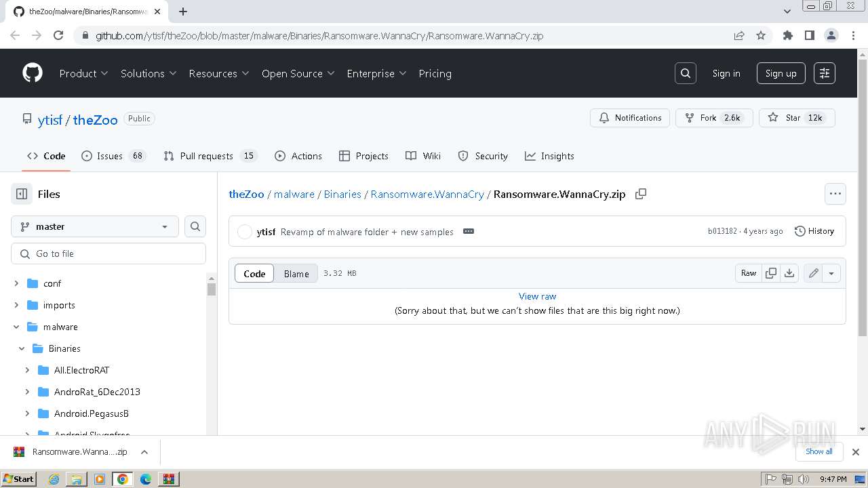The width and height of the screenshot is (868, 488).
Task: Open the Wiki tab
Action: click(x=423, y=156)
